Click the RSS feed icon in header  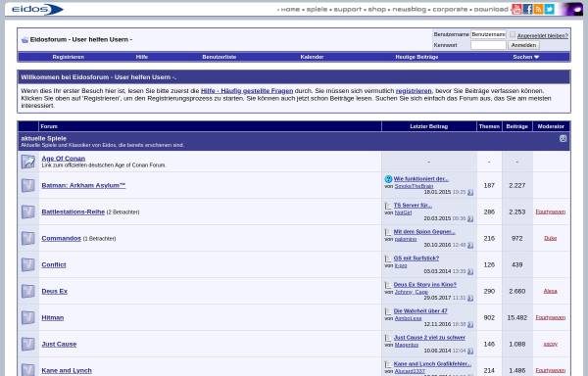(538, 10)
